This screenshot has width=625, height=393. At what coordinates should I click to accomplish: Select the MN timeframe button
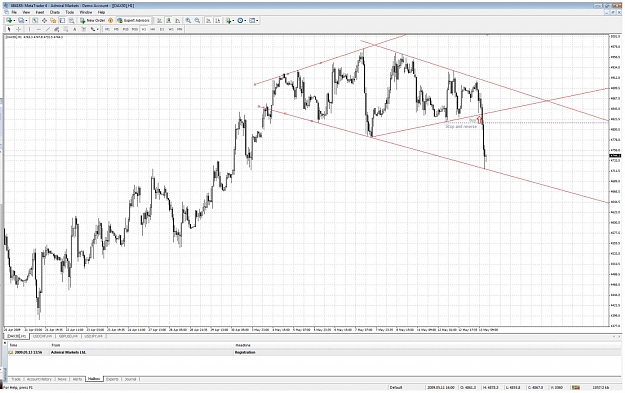pyautogui.click(x=180, y=29)
